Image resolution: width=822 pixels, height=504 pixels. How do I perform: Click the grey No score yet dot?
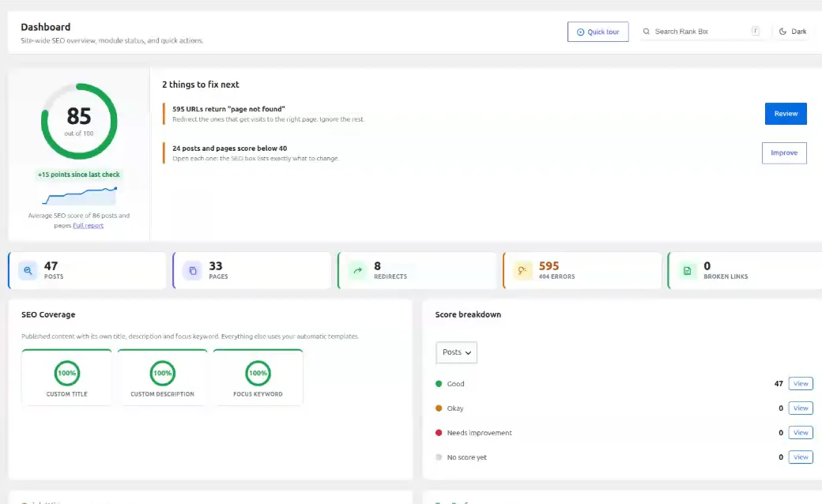(439, 457)
